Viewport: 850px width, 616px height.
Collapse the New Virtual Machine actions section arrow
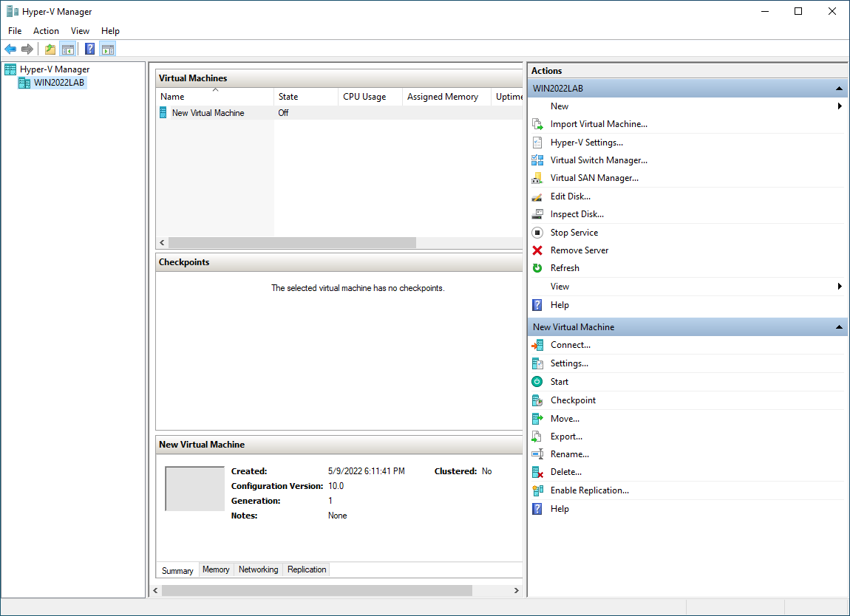(x=839, y=327)
